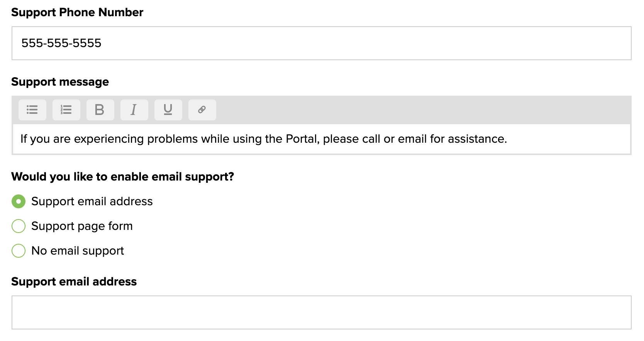Insert a bulleted list in Support message
644x341 pixels.
(32, 110)
